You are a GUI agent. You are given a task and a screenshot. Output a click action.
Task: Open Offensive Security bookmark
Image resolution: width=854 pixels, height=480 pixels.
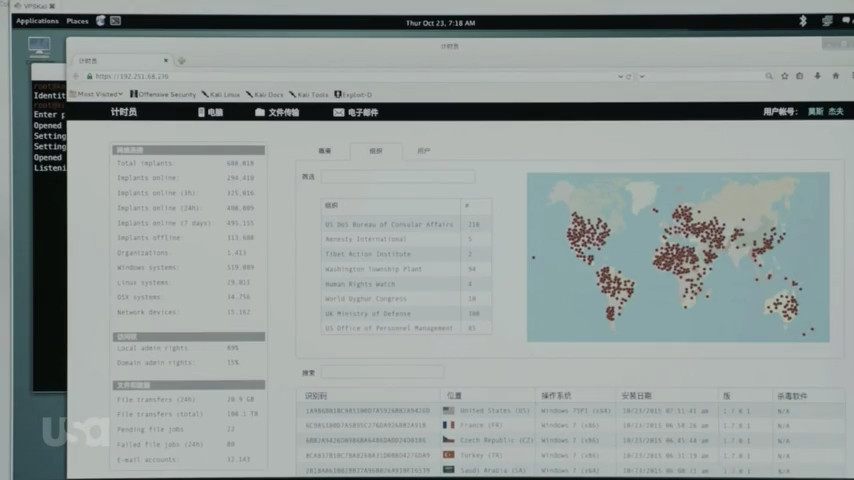click(x=163, y=94)
